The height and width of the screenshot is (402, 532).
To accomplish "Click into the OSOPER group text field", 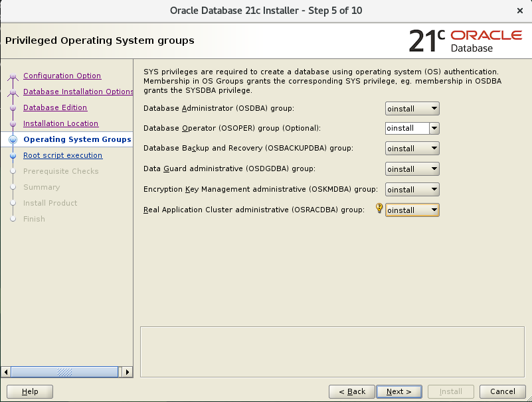I will click(407, 129).
